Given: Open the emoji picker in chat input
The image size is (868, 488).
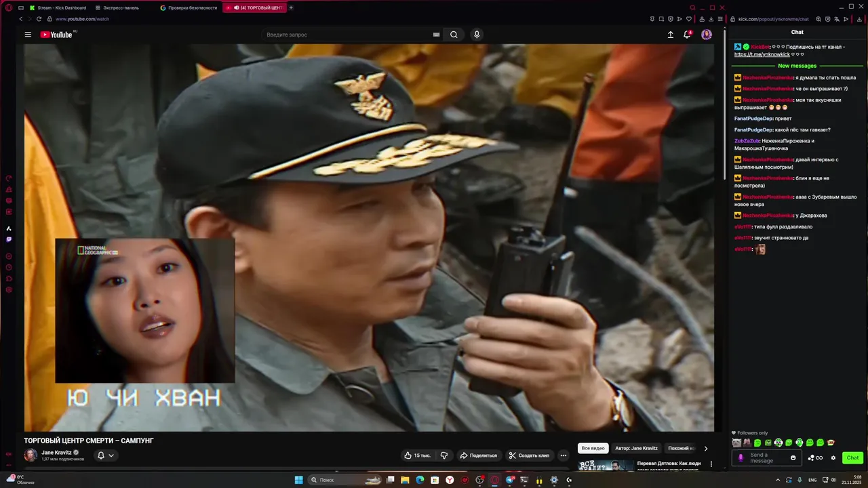Looking at the screenshot, I should click(793, 458).
